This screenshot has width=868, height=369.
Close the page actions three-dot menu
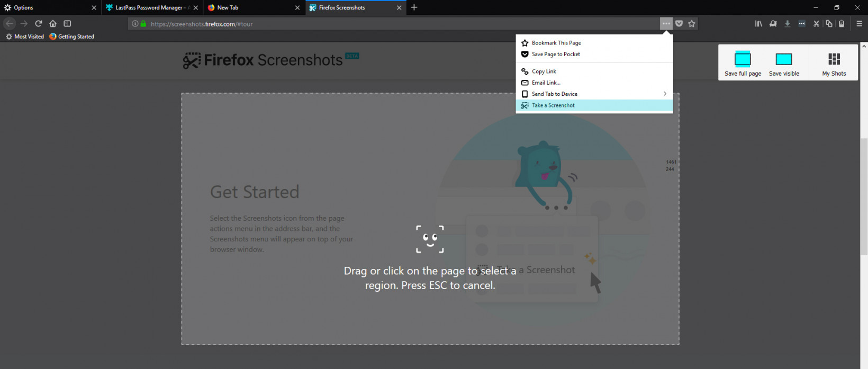click(x=666, y=23)
